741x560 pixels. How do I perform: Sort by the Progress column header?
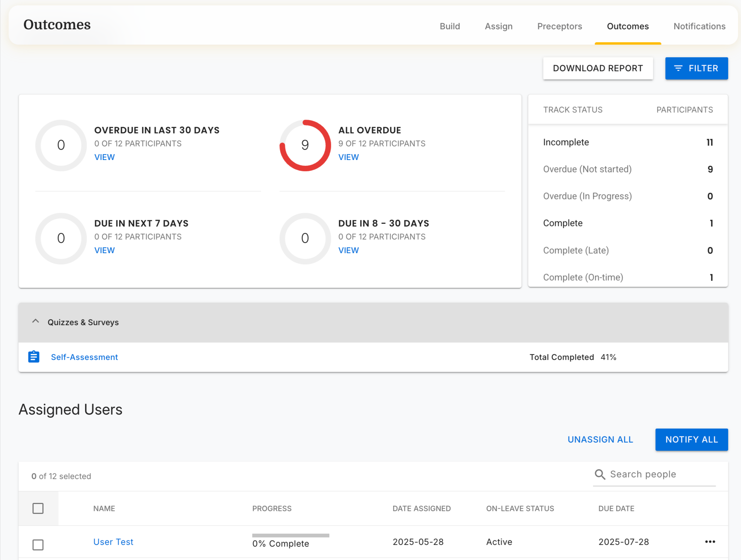click(x=272, y=508)
